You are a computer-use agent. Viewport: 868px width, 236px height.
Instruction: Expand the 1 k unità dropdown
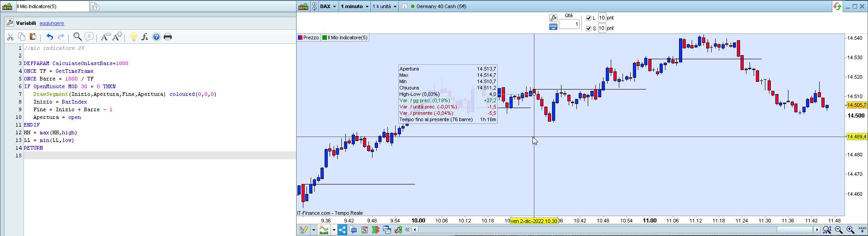coord(385,6)
